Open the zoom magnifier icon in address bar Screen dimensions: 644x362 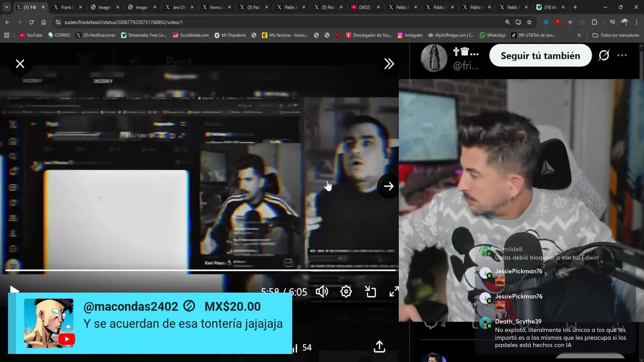(507, 22)
